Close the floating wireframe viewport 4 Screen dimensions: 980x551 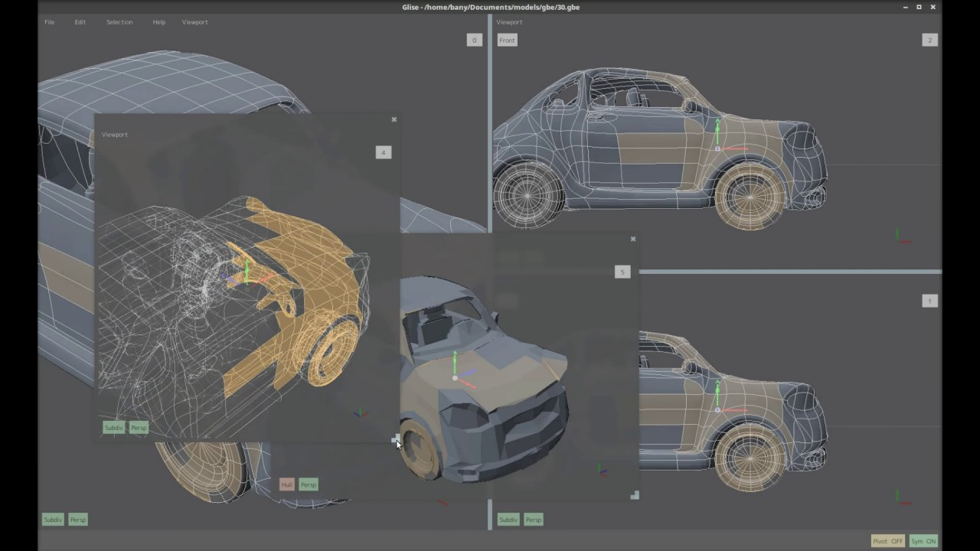click(394, 119)
